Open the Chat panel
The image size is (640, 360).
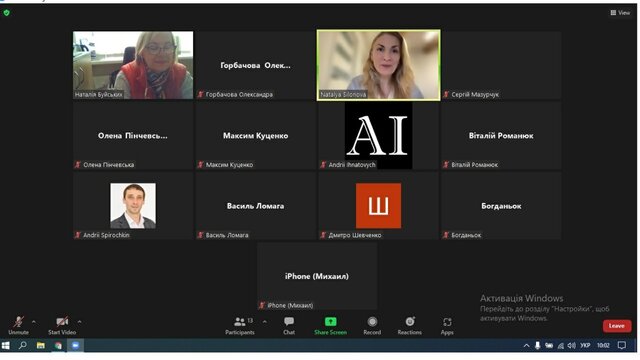pyautogui.click(x=289, y=325)
